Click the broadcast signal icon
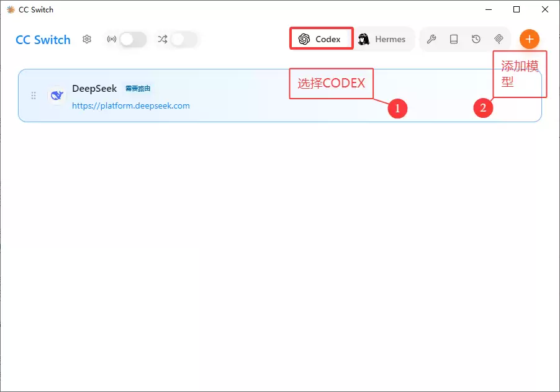Image resolution: width=560 pixels, height=392 pixels. click(112, 39)
